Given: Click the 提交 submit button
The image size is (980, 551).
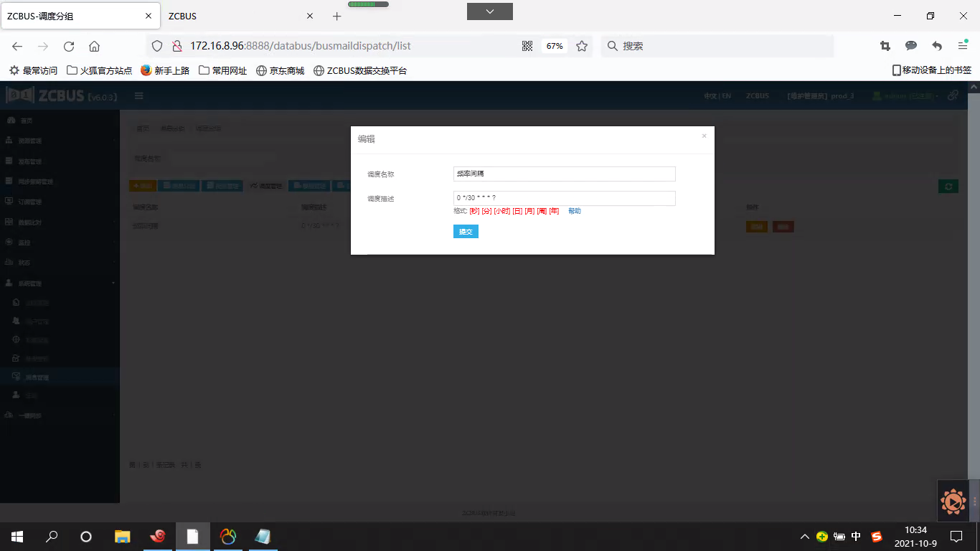Looking at the screenshot, I should pos(466,232).
